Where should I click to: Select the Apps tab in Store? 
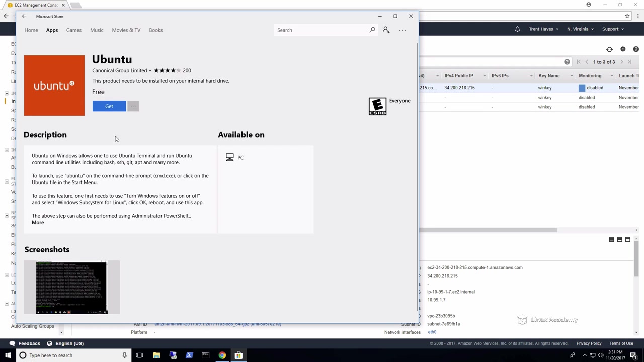tap(52, 30)
